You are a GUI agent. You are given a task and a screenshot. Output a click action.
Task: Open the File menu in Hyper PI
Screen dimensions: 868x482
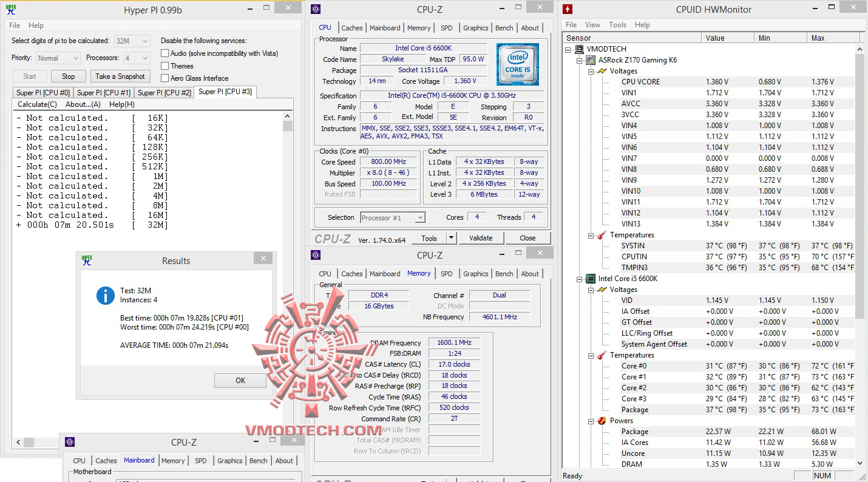pyautogui.click(x=15, y=25)
